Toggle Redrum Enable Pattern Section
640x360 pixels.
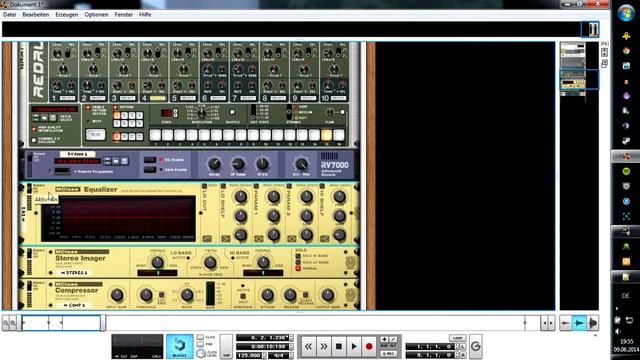(88, 108)
